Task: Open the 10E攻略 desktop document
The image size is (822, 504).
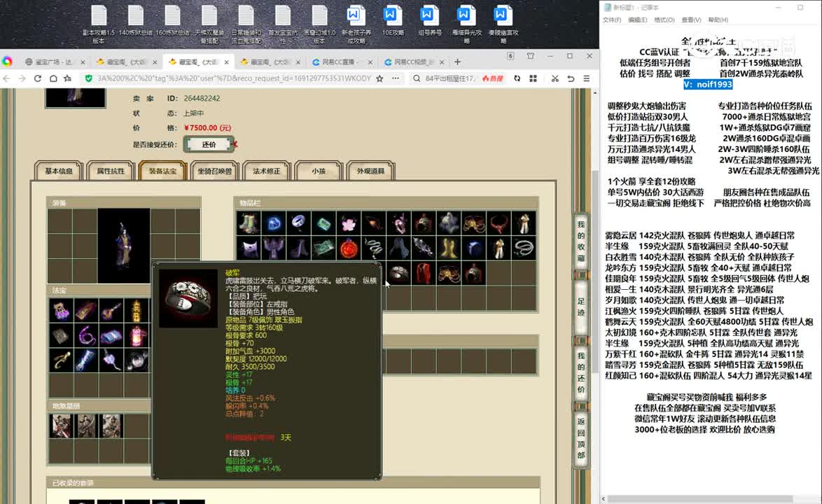Action: click(x=393, y=20)
